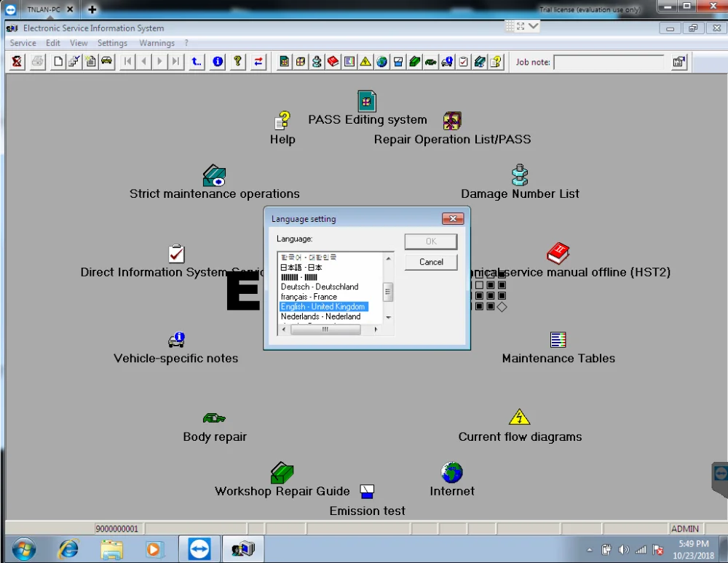Click the Damage Number List toolbar icon

[x=317, y=62]
